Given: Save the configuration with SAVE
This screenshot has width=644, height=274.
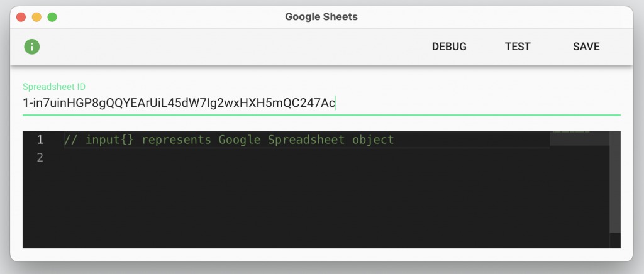Looking at the screenshot, I should click(586, 47).
